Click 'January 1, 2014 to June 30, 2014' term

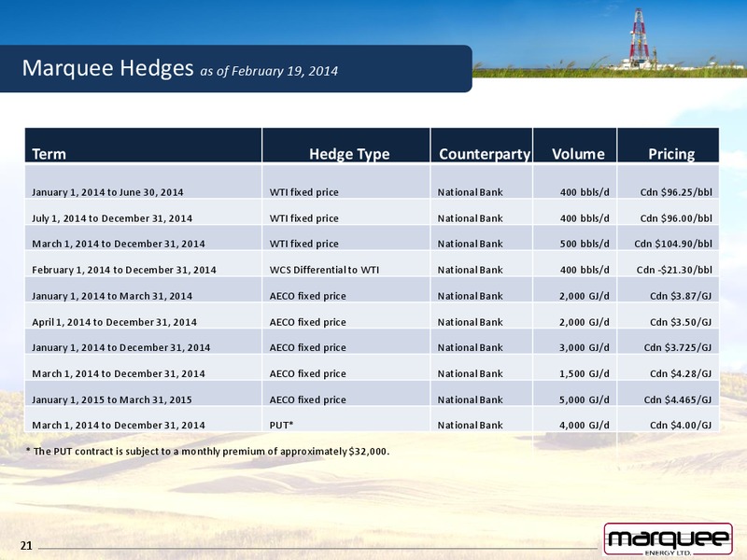coord(107,192)
